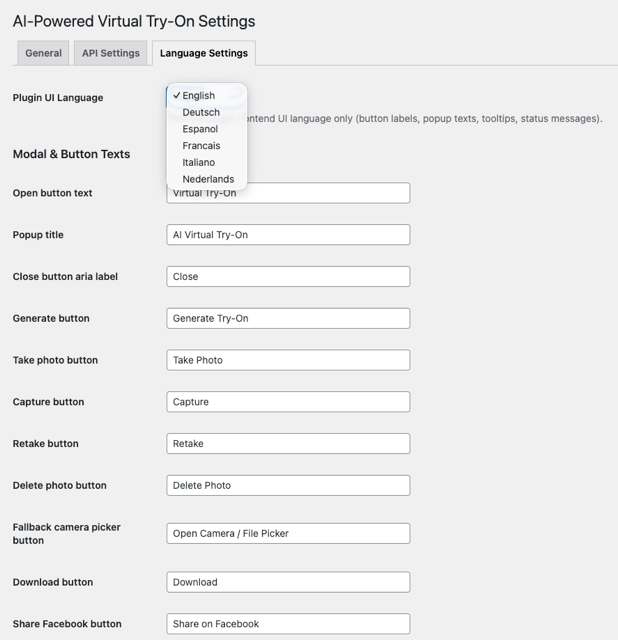618x640 pixels.
Task: Pick Espanol from the language list
Action: (207, 129)
